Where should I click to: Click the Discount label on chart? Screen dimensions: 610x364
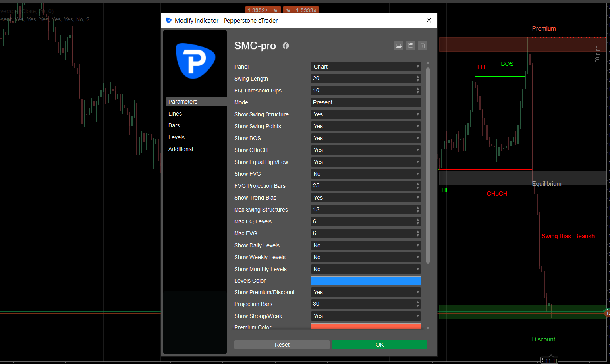[x=543, y=339]
